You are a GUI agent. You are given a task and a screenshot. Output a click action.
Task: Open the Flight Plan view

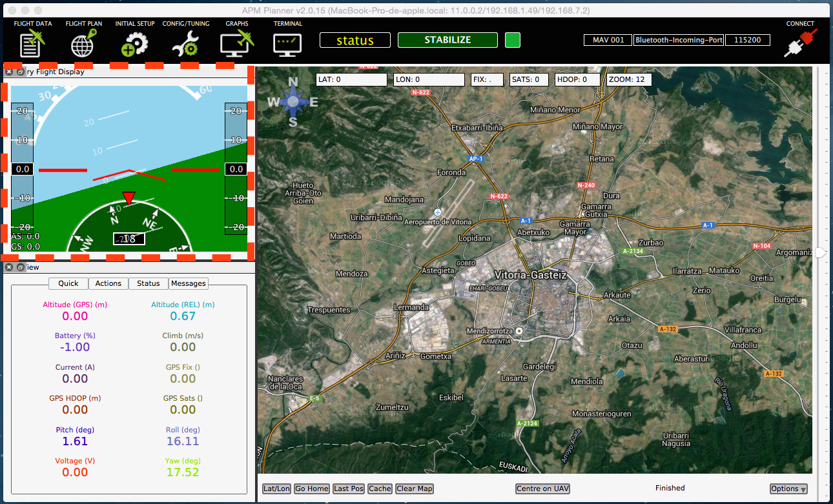[x=84, y=44]
